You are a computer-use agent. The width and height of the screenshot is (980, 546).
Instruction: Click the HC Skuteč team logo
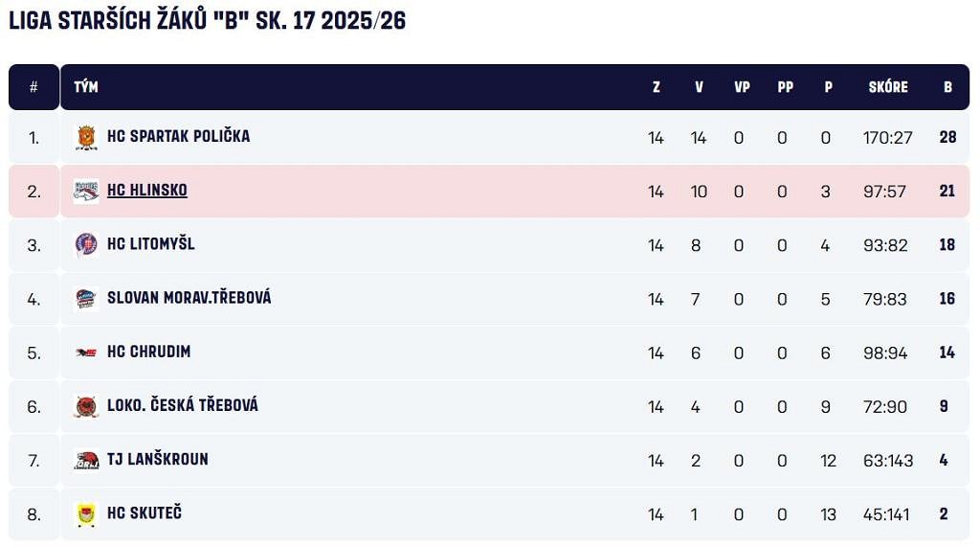[86, 513]
